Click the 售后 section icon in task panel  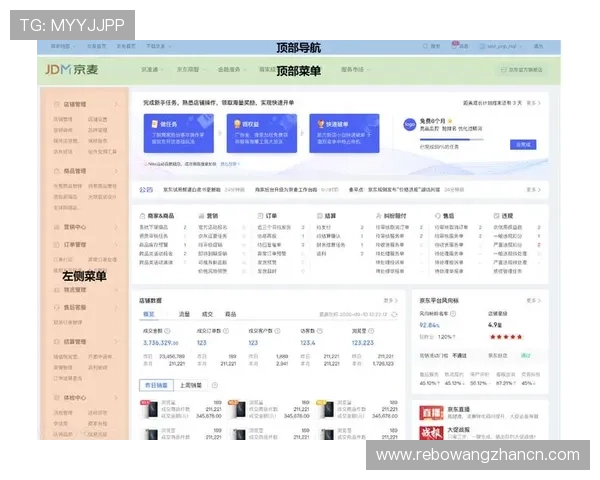click(438, 216)
